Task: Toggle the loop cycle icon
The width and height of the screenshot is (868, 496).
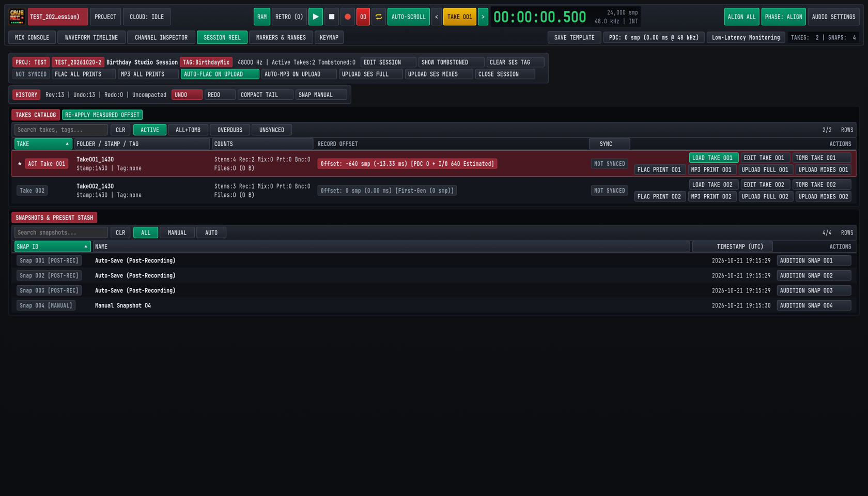Action: click(379, 17)
